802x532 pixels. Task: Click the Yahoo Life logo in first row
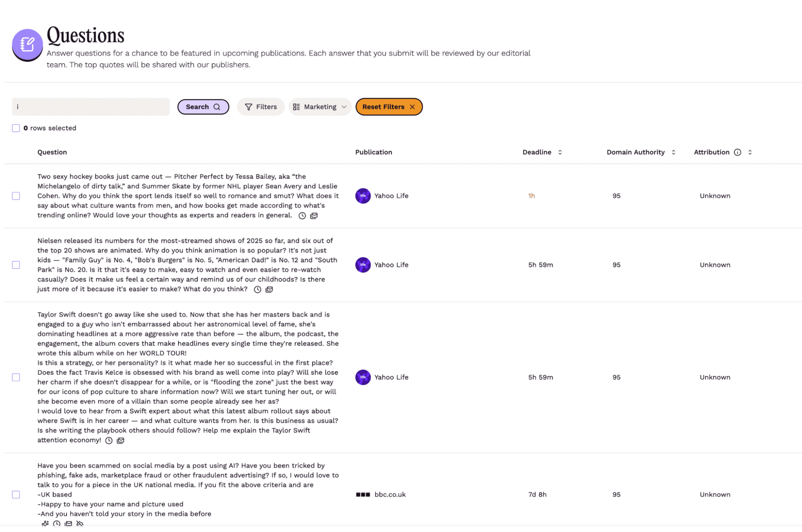click(x=363, y=196)
